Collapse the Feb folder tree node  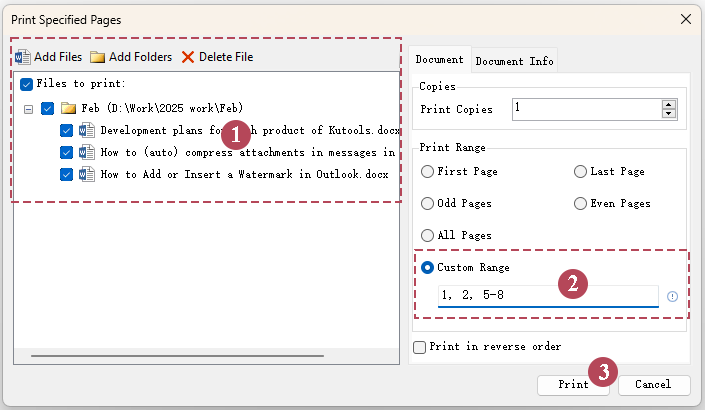[x=28, y=109]
